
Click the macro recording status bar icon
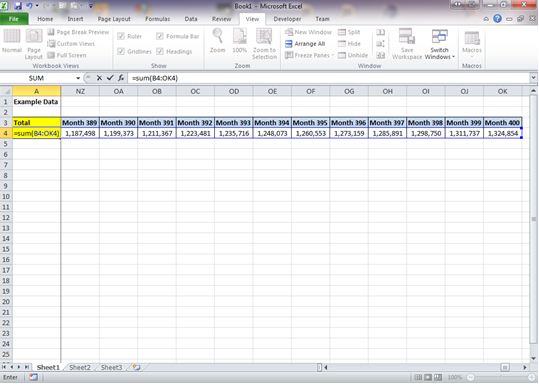(x=33, y=377)
